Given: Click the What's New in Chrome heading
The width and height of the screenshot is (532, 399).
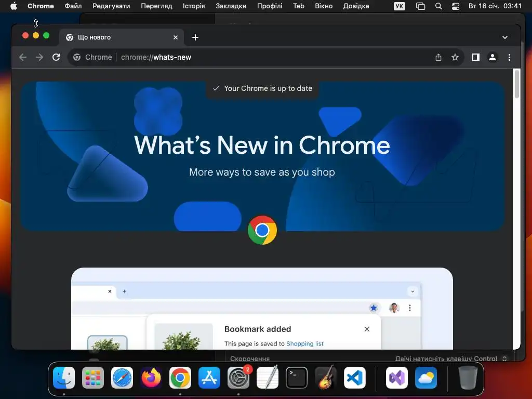Looking at the screenshot, I should pos(262,145).
